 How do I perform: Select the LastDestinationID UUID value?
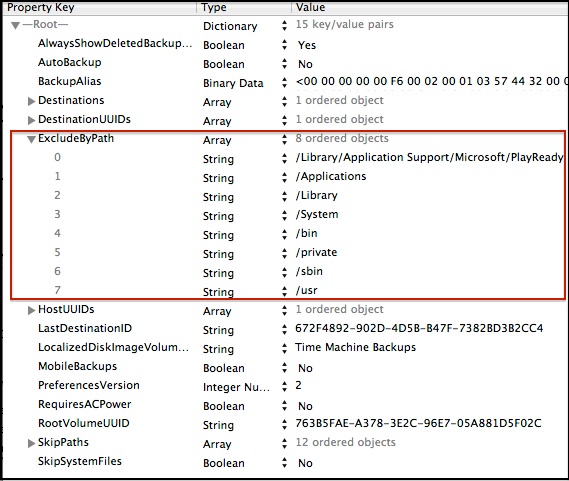(419, 328)
